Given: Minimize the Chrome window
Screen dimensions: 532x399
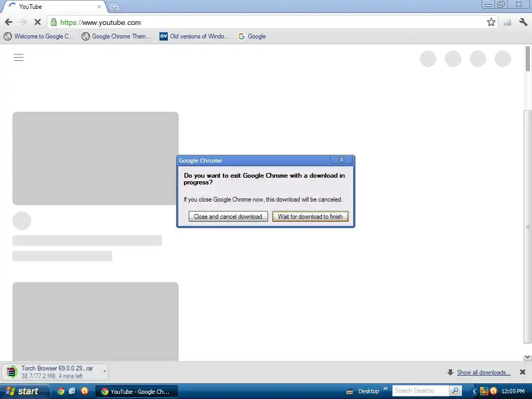Looking at the screenshot, I should tap(488, 5).
